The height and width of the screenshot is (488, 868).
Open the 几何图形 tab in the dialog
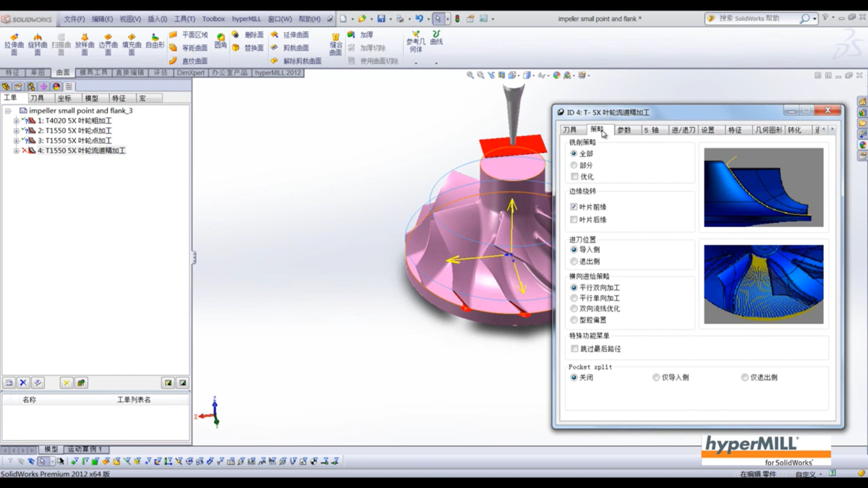click(x=769, y=130)
